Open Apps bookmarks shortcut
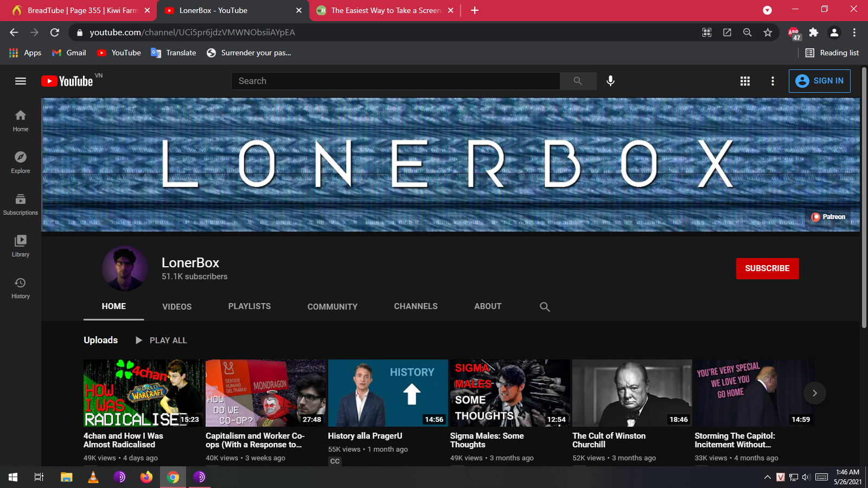Screen dimensions: 868x488 [25, 53]
